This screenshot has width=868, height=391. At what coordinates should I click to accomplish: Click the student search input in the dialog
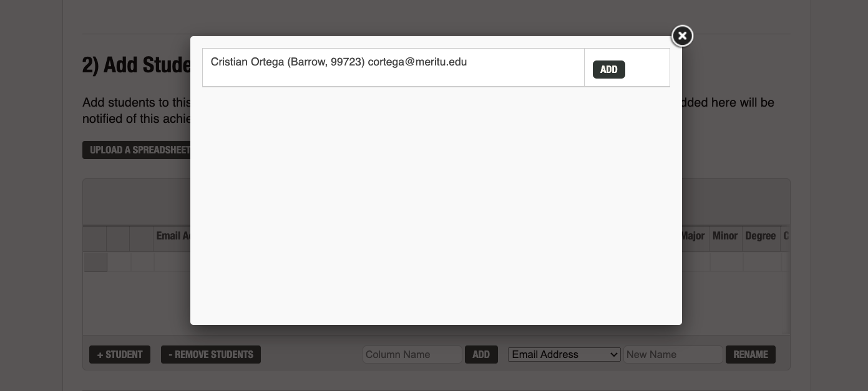click(x=393, y=67)
